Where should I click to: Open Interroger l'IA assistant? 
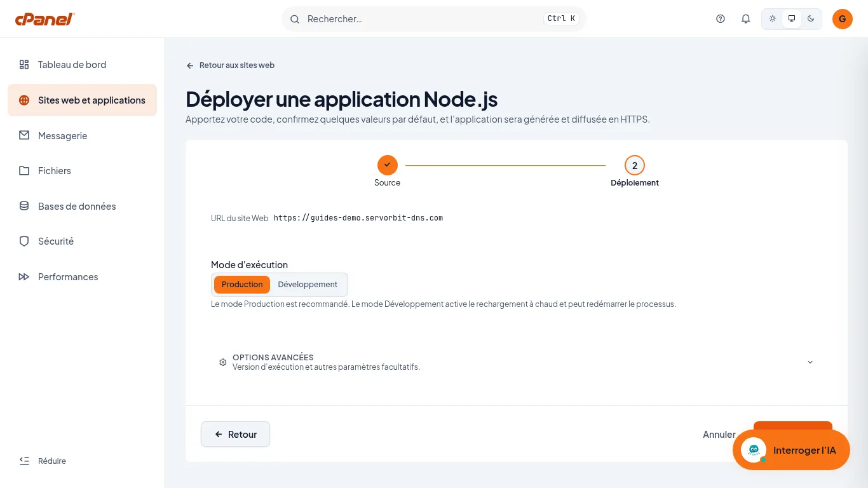click(791, 450)
